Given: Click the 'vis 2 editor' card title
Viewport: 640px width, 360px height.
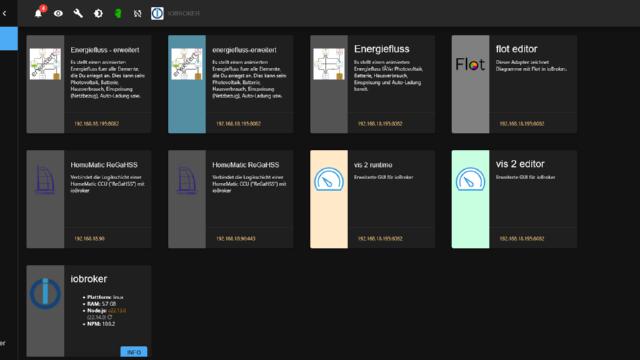Looking at the screenshot, I should point(520,164).
